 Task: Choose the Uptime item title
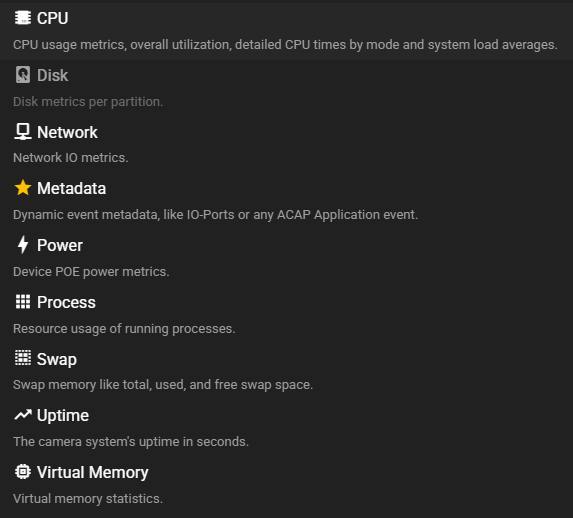(x=63, y=416)
